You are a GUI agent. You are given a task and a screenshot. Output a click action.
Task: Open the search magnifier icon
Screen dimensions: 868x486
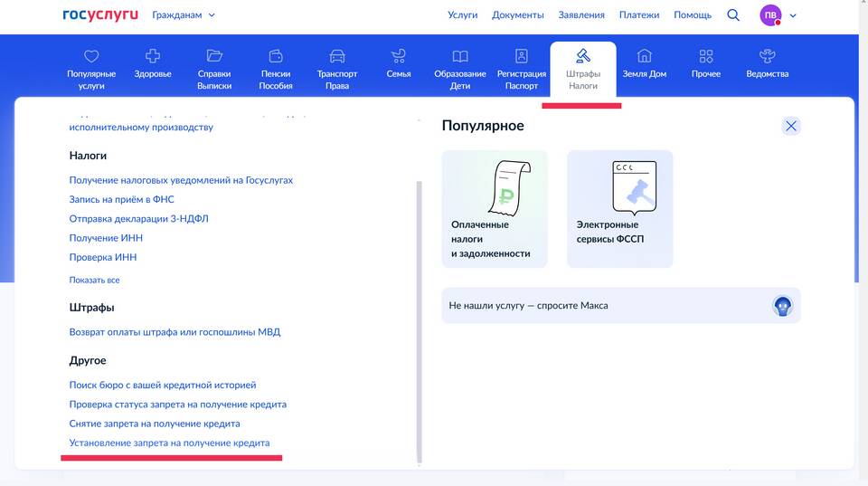[x=733, y=15]
